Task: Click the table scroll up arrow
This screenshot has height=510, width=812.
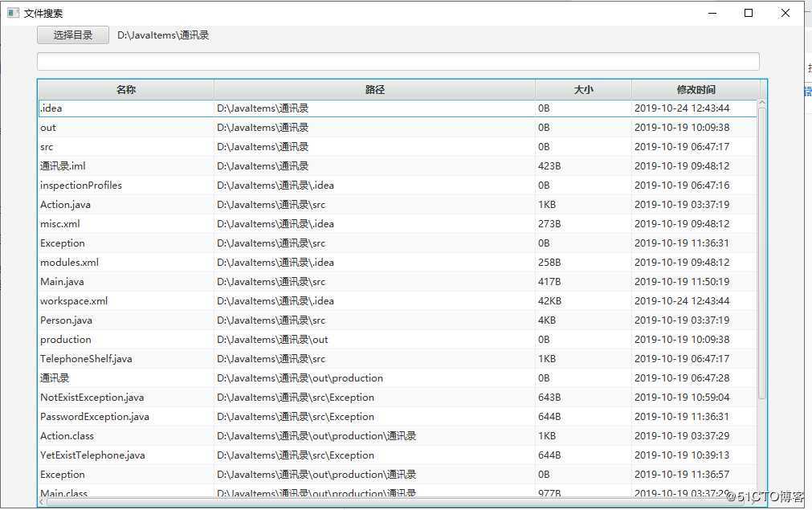Action: [x=761, y=103]
